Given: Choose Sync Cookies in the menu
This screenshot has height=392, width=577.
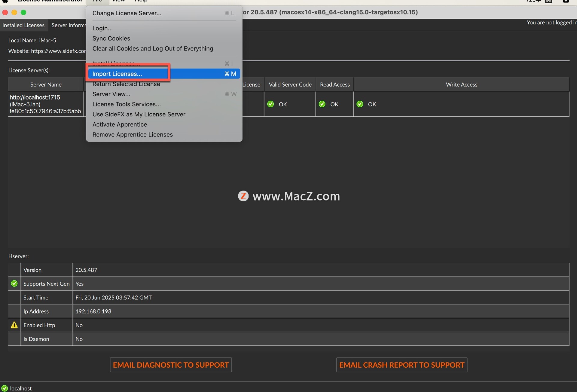Looking at the screenshot, I should [x=111, y=38].
